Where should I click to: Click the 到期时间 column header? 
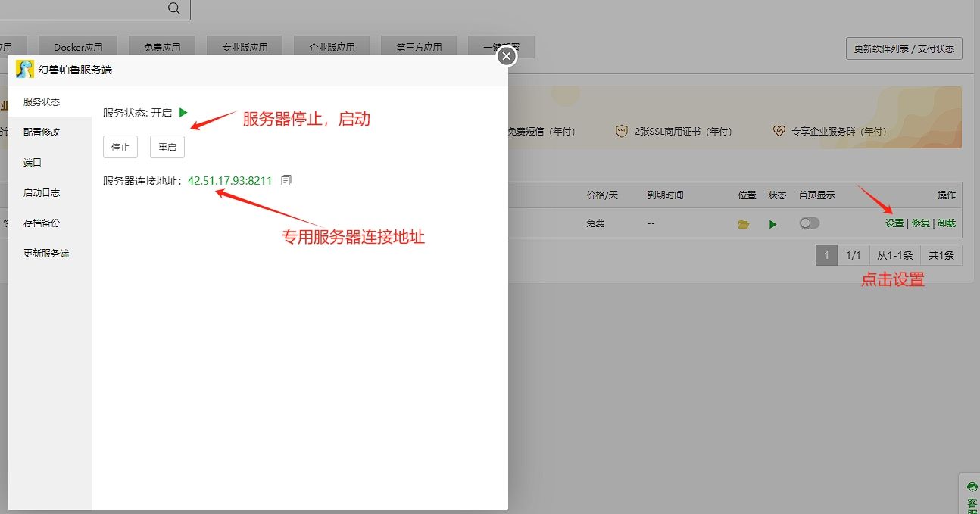point(665,195)
